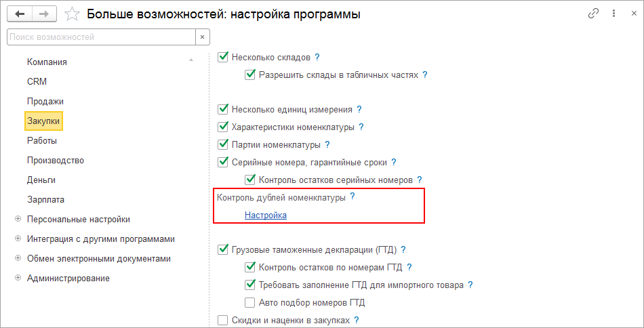The image size is (644, 328).
Task: Clear the search field with X icon
Action: click(203, 37)
